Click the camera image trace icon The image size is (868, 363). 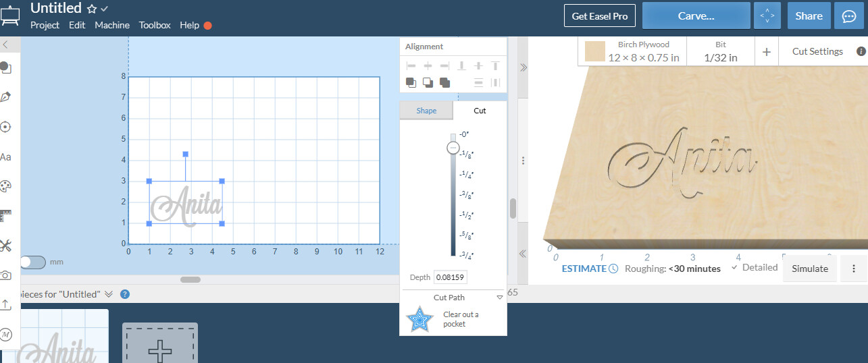[x=5, y=275]
